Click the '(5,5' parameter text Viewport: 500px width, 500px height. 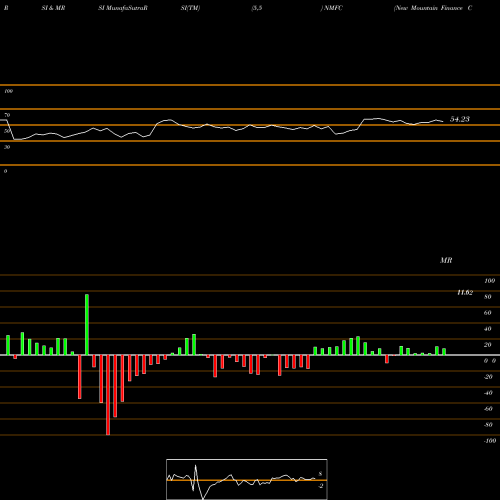coord(257,8)
